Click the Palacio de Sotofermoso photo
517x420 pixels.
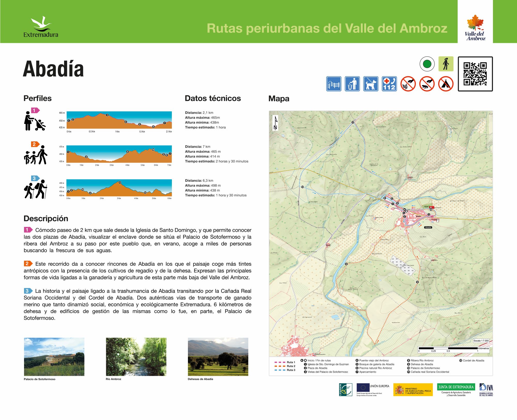54,357
